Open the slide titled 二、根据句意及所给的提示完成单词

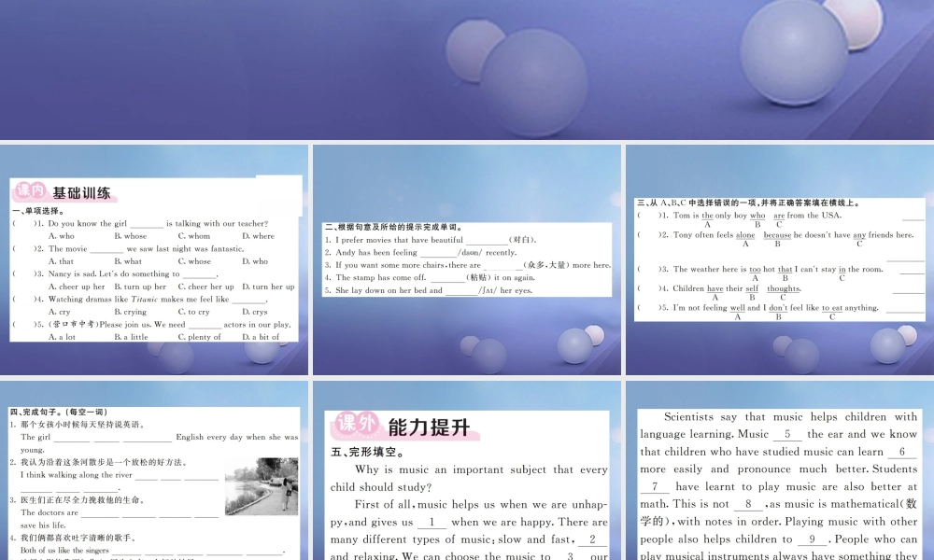[x=467, y=259]
